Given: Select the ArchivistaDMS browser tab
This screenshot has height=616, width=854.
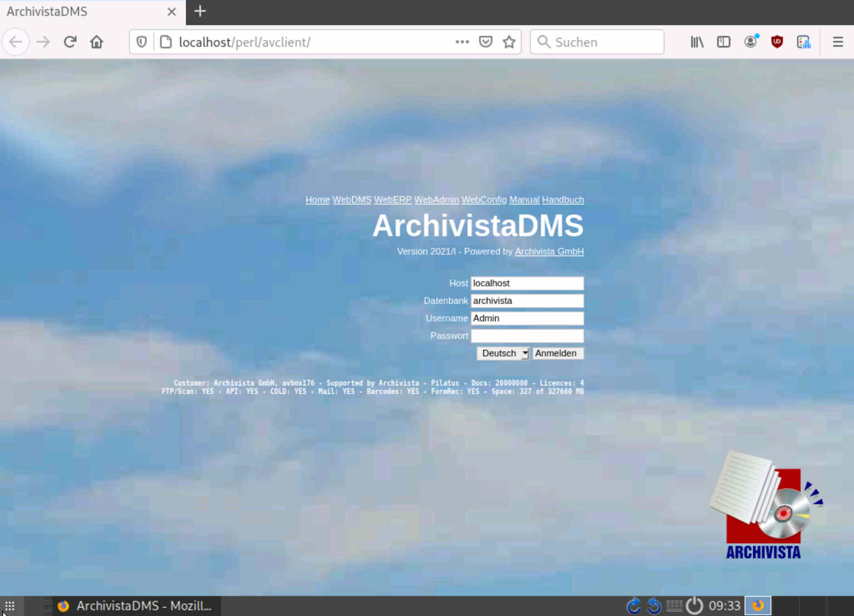Looking at the screenshot, I should click(x=93, y=12).
